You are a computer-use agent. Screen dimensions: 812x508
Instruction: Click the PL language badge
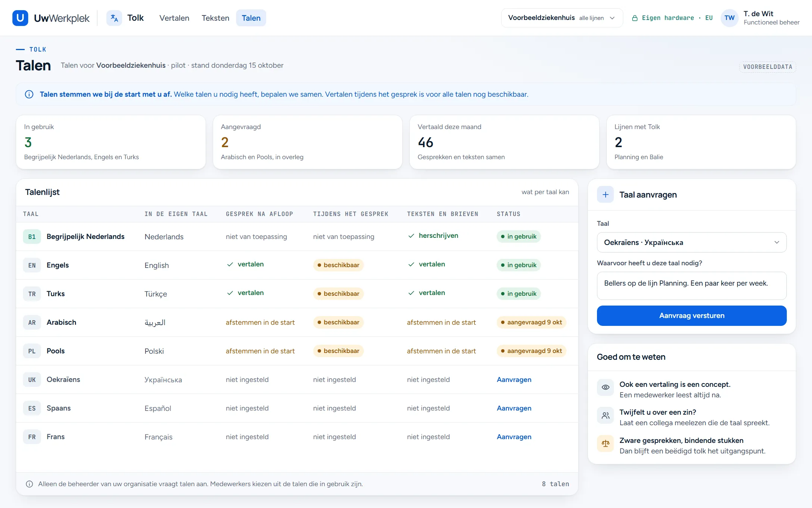tap(32, 351)
